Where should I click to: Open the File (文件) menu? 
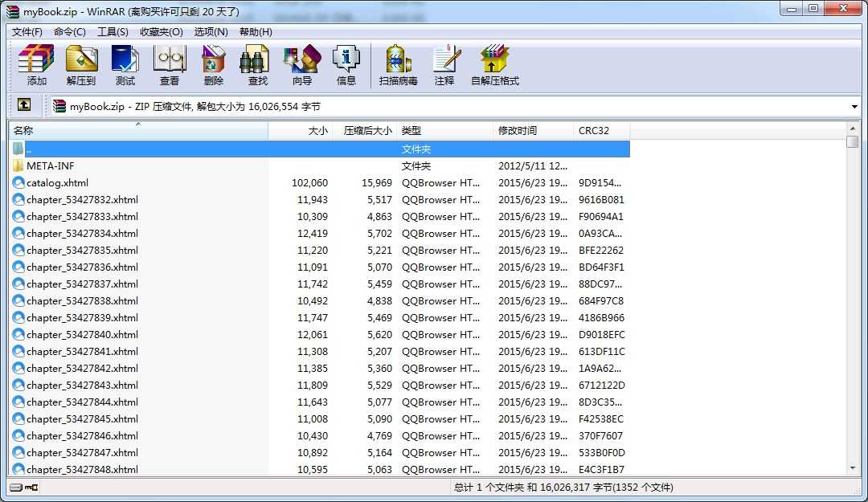click(27, 31)
